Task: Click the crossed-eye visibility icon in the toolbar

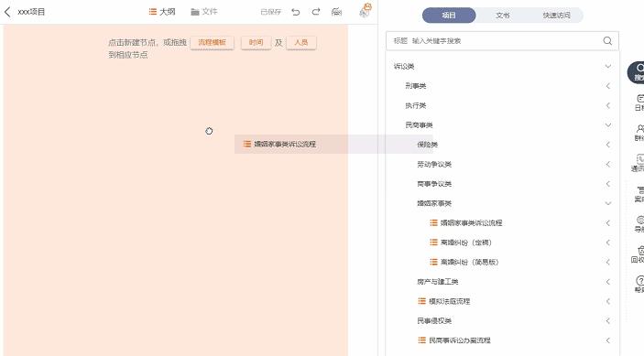Action: (x=336, y=12)
